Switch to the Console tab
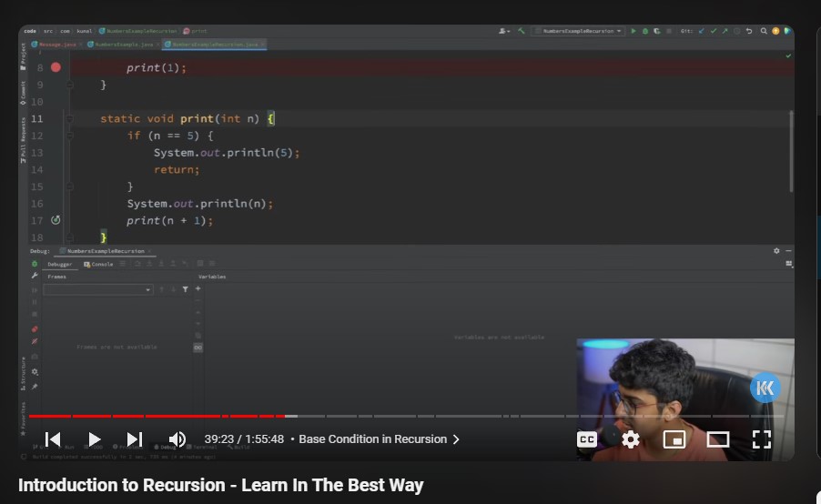Screen dimensions: 821x504 [98, 265]
